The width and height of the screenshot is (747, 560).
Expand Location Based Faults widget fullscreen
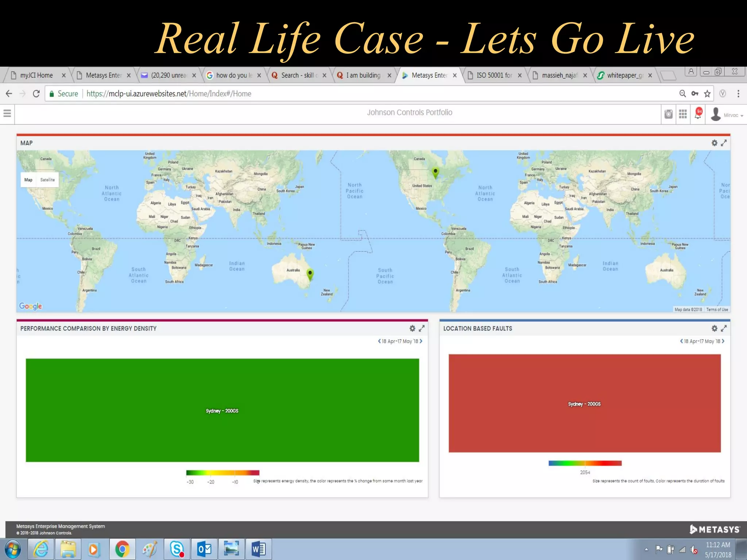724,328
